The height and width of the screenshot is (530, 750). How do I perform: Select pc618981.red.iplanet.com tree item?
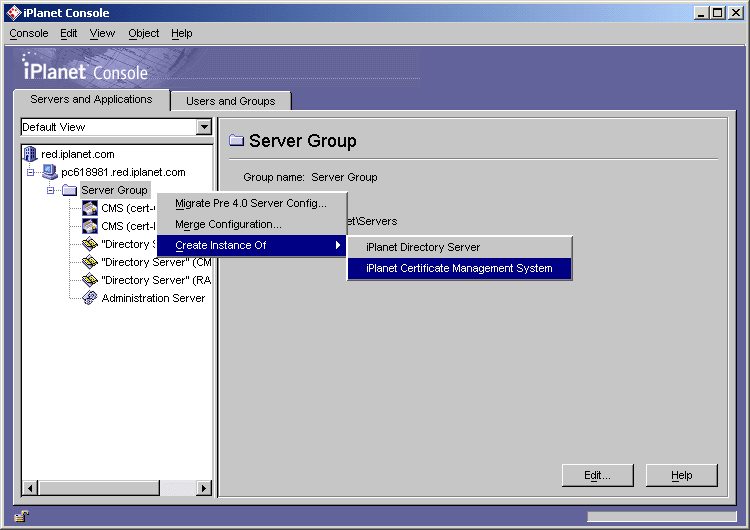click(123, 172)
